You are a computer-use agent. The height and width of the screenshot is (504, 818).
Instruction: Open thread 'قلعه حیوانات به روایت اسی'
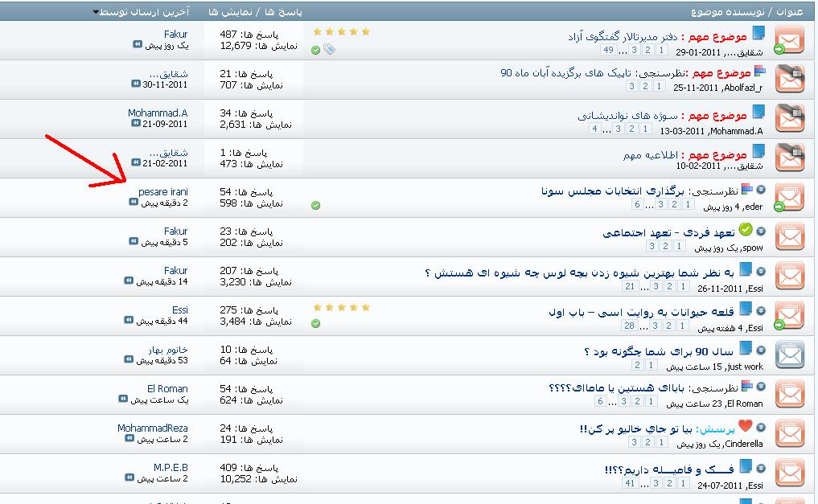point(641,312)
